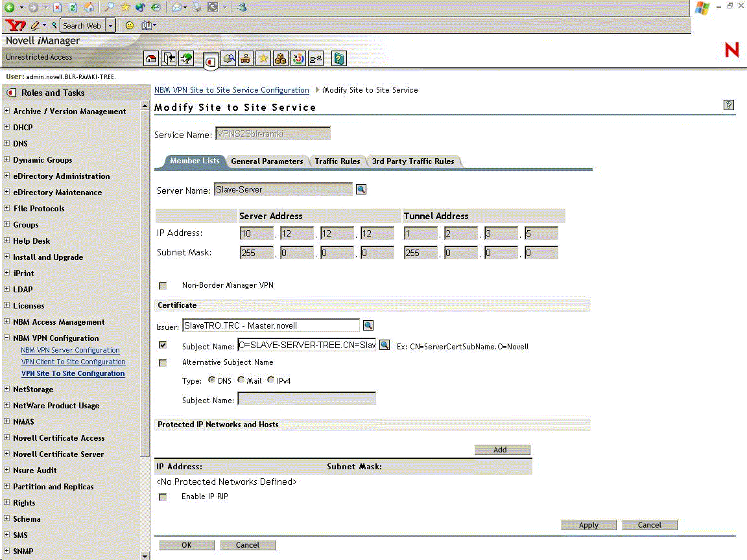Viewport: 747px width, 560px height.
Task: Switch to General Parameters tab
Action: (x=267, y=161)
